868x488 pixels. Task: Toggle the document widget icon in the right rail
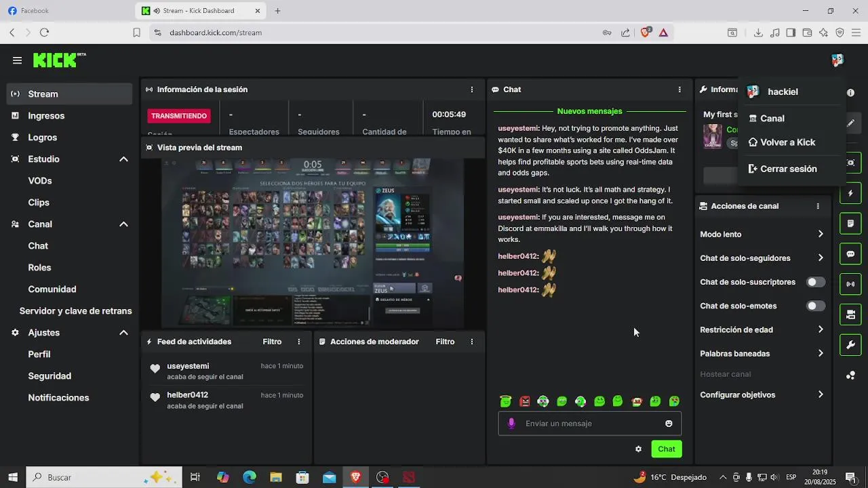(850, 223)
